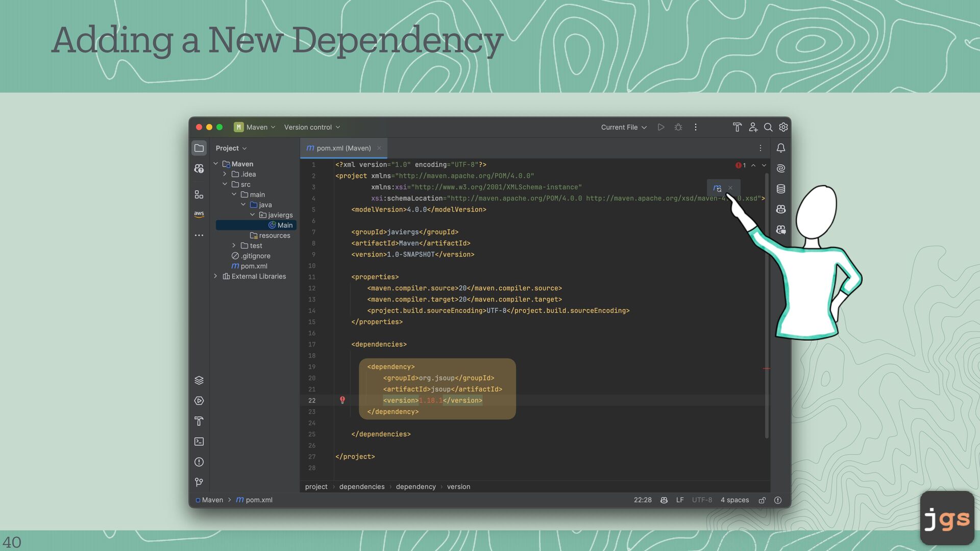
Task: Click the LF line separator button
Action: [x=679, y=500]
